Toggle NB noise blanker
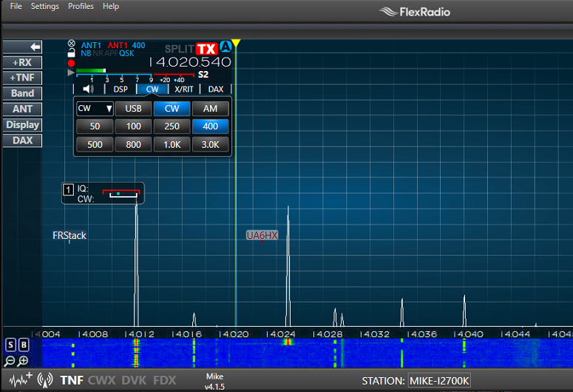This screenshot has height=392, width=573. click(x=86, y=53)
